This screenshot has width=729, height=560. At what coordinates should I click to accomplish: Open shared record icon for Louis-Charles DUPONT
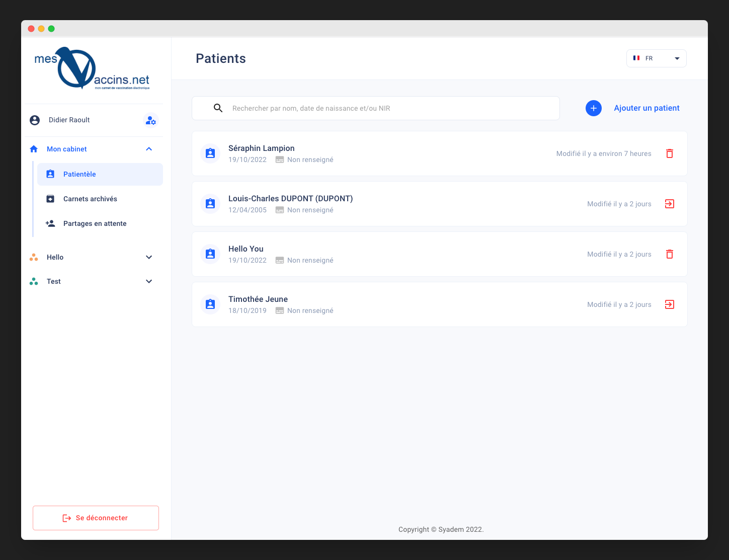(x=669, y=203)
